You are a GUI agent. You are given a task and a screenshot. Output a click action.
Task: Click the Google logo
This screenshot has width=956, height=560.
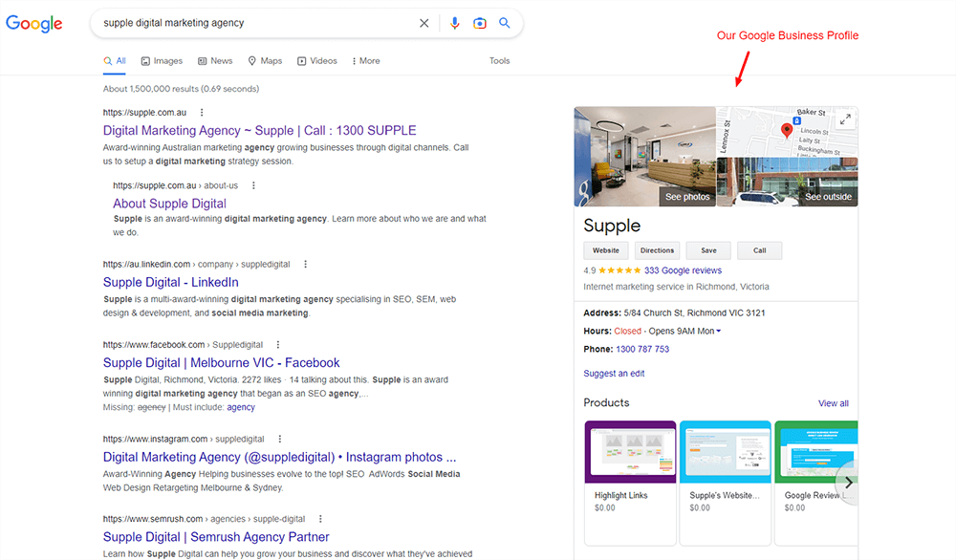point(34,24)
